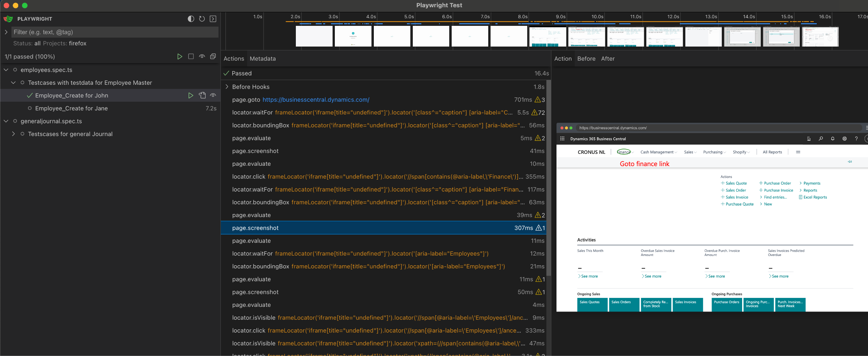Switch to the Actions tab
The height and width of the screenshot is (356, 868).
pyautogui.click(x=234, y=58)
